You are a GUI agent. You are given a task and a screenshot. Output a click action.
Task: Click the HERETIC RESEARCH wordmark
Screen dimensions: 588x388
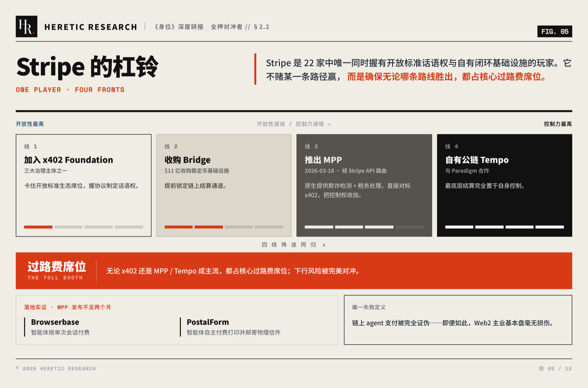click(x=91, y=27)
